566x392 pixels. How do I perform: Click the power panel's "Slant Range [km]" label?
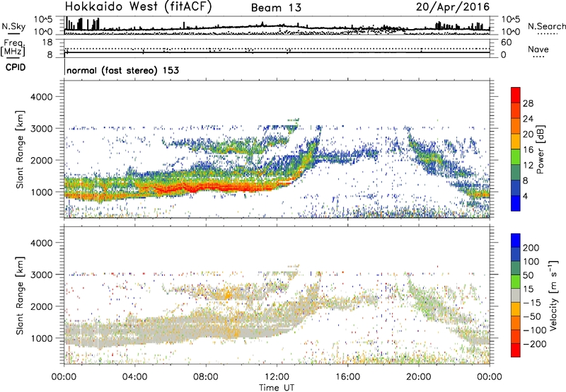click(x=20, y=149)
